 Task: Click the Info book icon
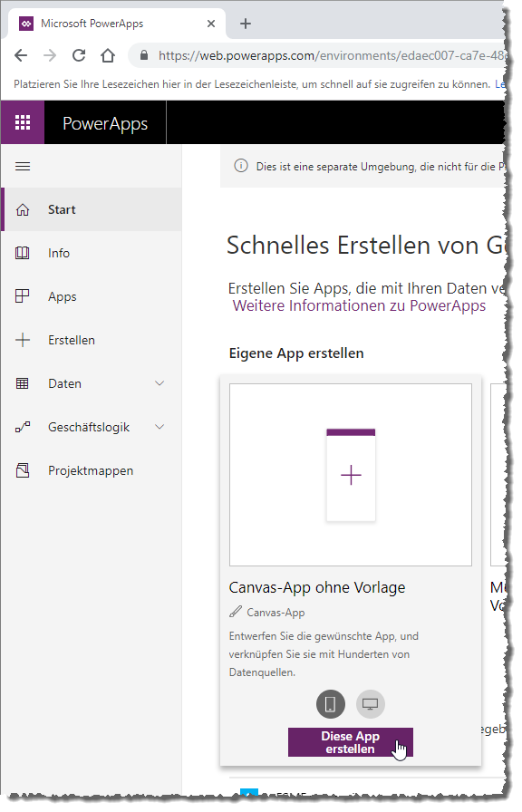tap(23, 253)
